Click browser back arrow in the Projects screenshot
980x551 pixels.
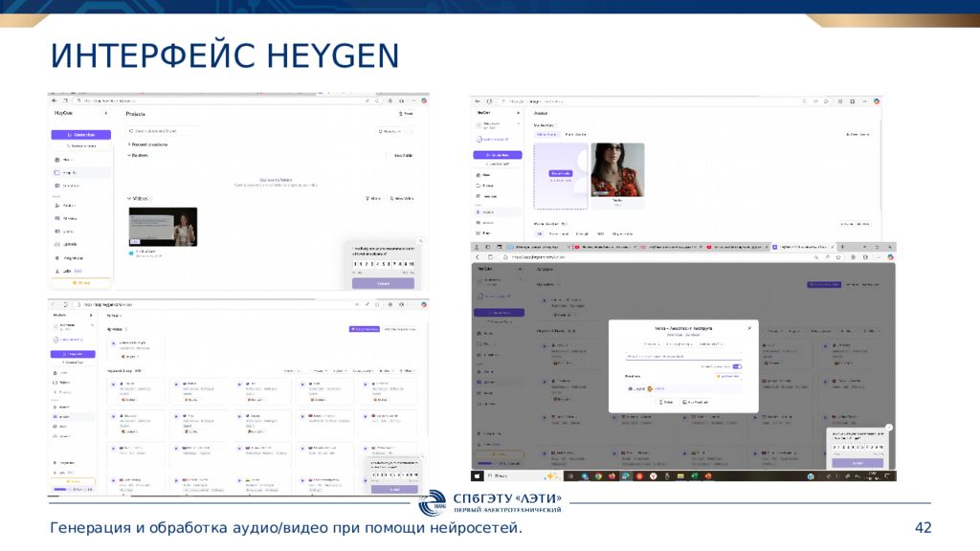click(55, 100)
